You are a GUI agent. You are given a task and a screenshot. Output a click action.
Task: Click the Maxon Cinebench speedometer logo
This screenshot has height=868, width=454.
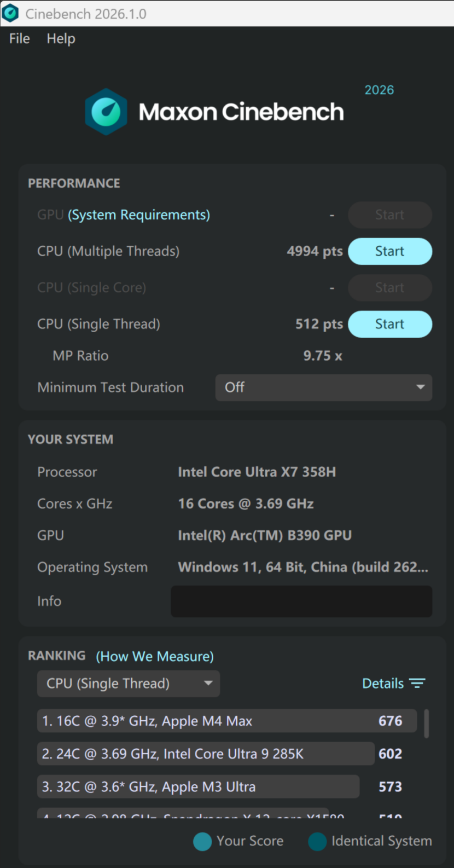(x=106, y=112)
